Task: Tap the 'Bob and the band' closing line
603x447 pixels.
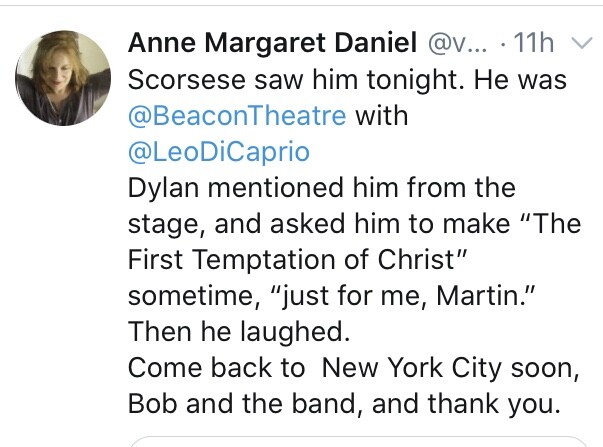Action: tap(343, 404)
